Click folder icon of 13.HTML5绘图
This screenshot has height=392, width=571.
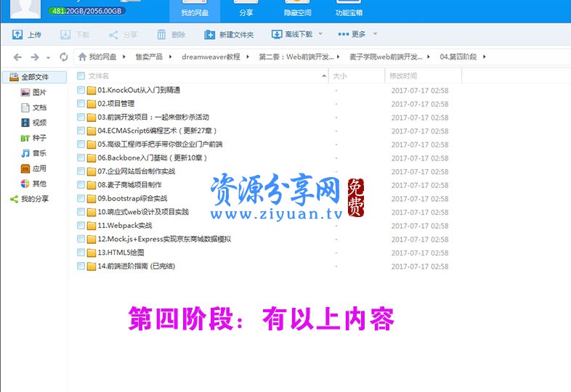click(92, 253)
